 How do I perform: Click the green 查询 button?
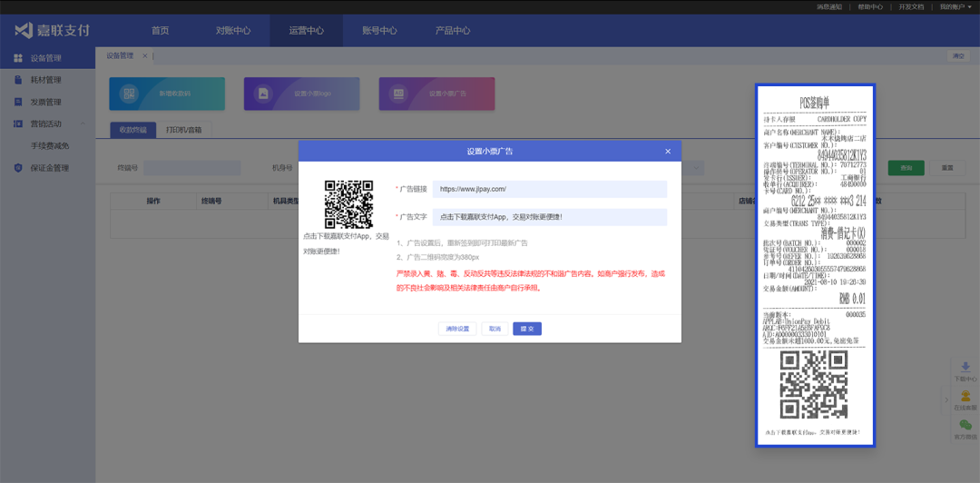[906, 168]
